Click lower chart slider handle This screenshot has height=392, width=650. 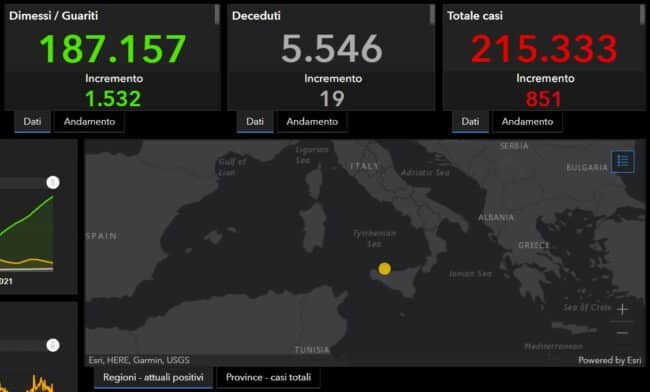coord(53,345)
